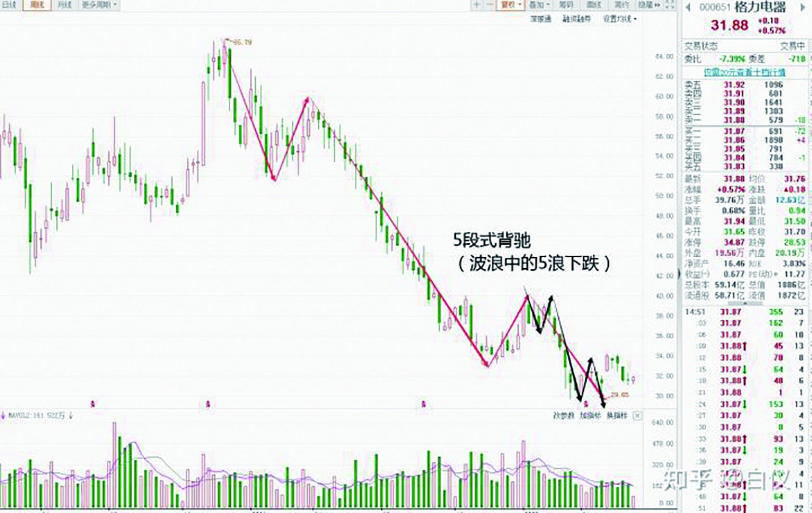
Task: Open the 设置均线 moving average dropdown
Action: pyautogui.click(x=620, y=19)
